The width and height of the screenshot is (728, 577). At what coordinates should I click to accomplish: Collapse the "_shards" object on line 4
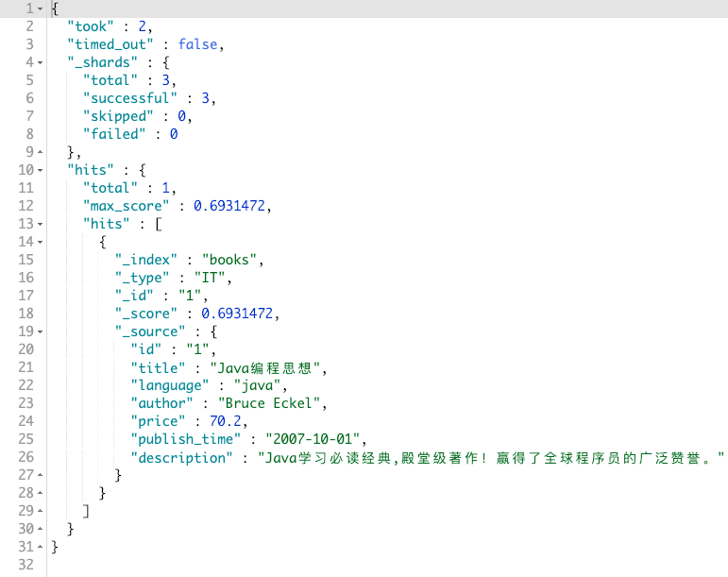(x=41, y=62)
